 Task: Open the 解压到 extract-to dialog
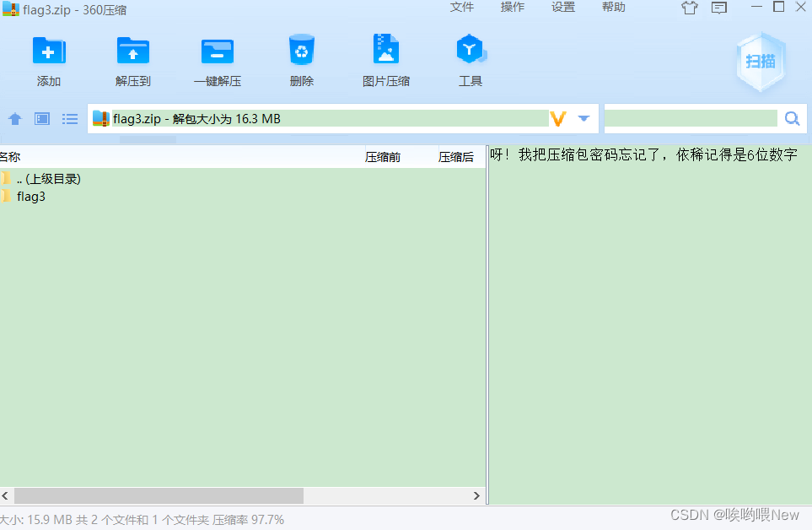coord(132,59)
